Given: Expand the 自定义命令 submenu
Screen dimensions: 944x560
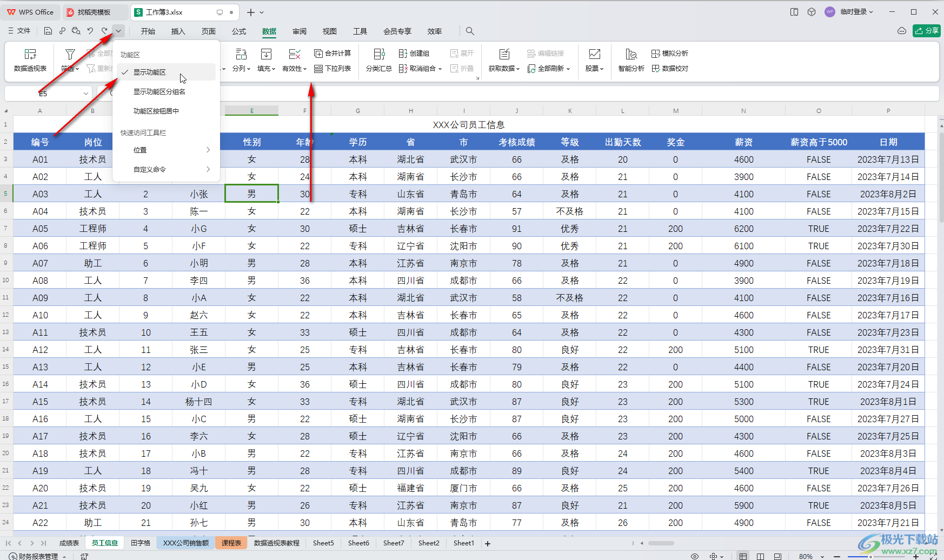Looking at the screenshot, I should coord(166,169).
